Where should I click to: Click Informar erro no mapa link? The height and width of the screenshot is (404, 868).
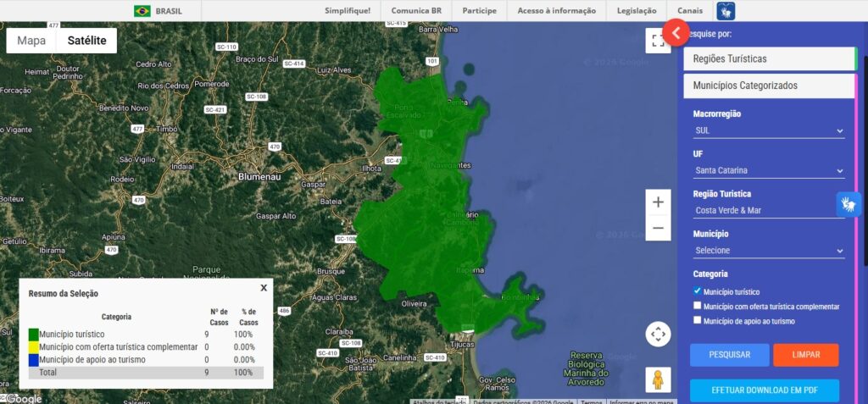[642, 401]
